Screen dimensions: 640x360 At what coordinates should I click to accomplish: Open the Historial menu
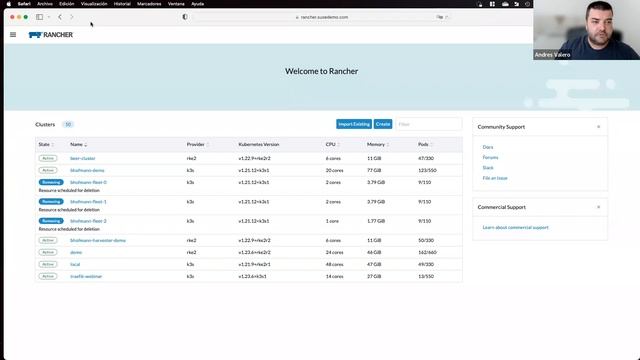tap(122, 4)
